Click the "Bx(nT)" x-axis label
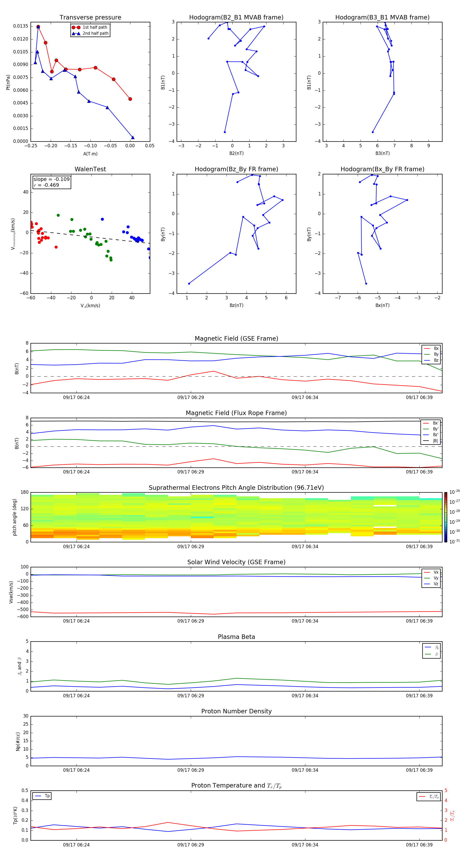The image size is (473, 868). click(382, 305)
